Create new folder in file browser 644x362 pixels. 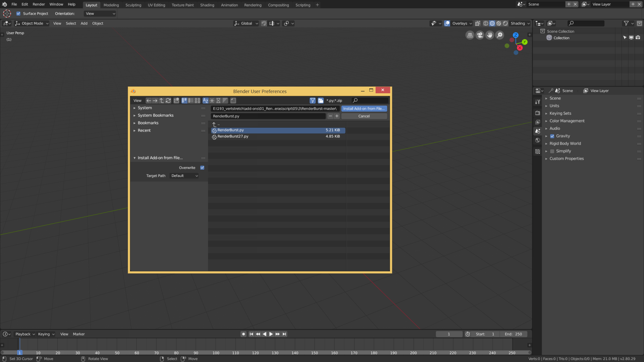[176, 101]
